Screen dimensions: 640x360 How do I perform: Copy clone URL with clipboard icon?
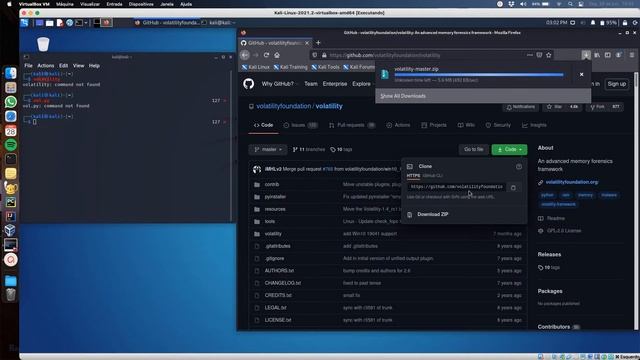pyautogui.click(x=513, y=187)
